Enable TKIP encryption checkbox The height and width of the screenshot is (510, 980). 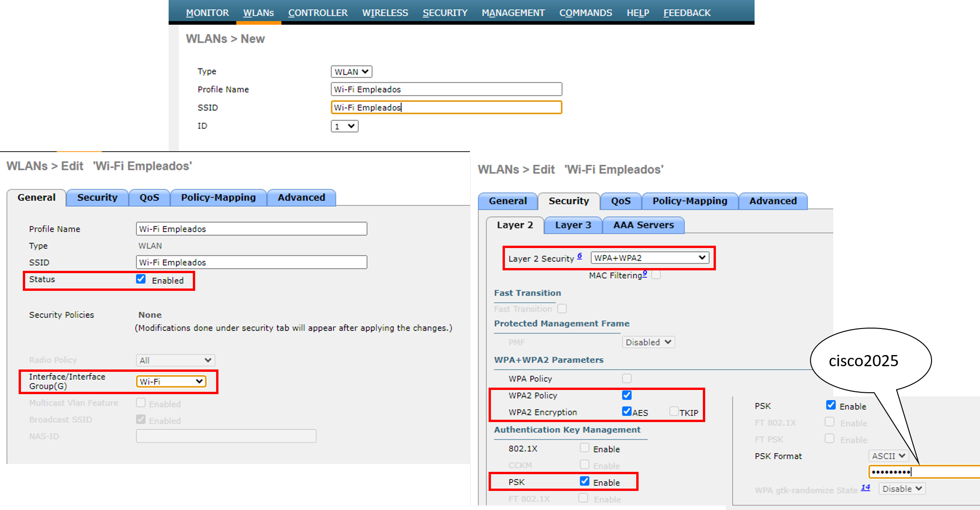(674, 411)
